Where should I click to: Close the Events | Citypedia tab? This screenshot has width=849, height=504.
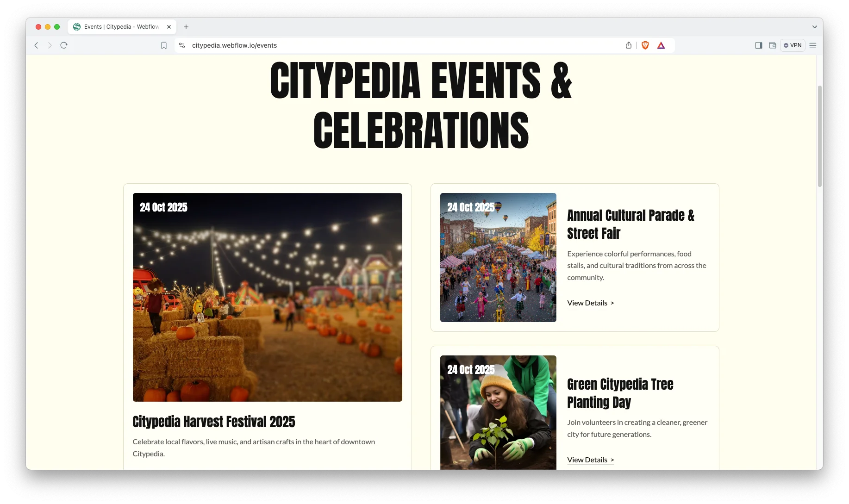169,27
